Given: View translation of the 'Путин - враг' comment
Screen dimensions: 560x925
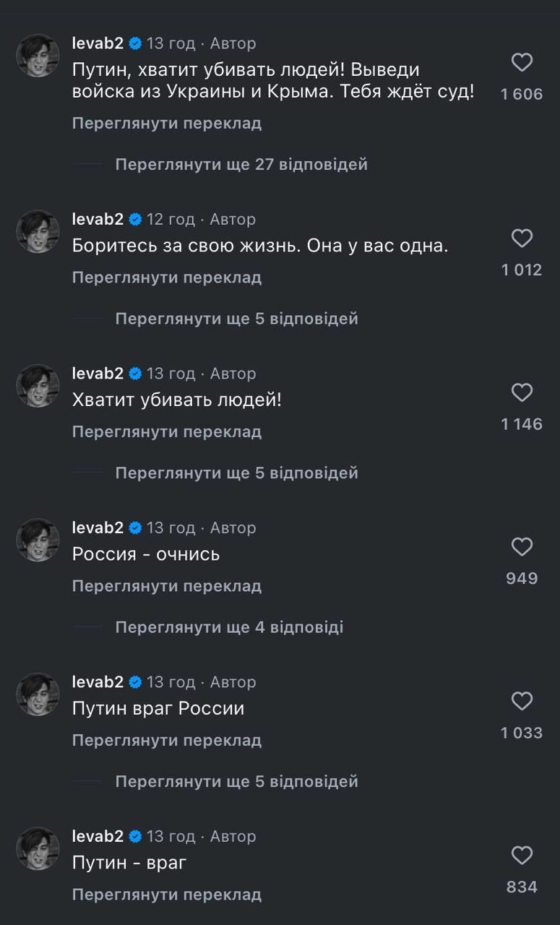Looking at the screenshot, I should coord(166,895).
